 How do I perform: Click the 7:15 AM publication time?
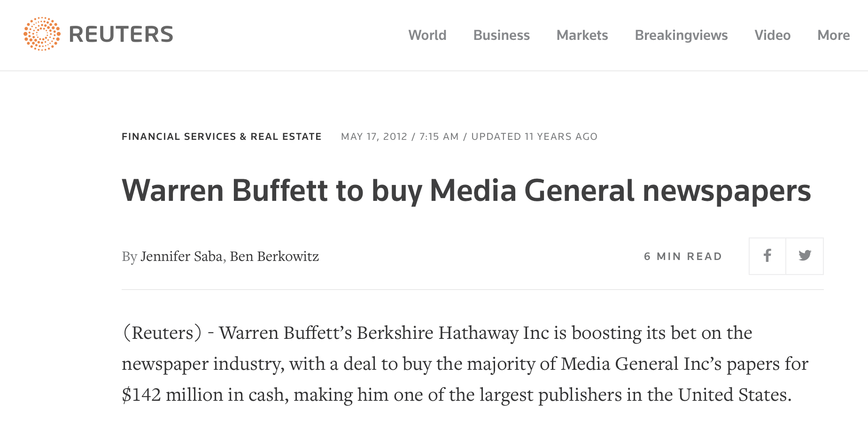click(439, 137)
